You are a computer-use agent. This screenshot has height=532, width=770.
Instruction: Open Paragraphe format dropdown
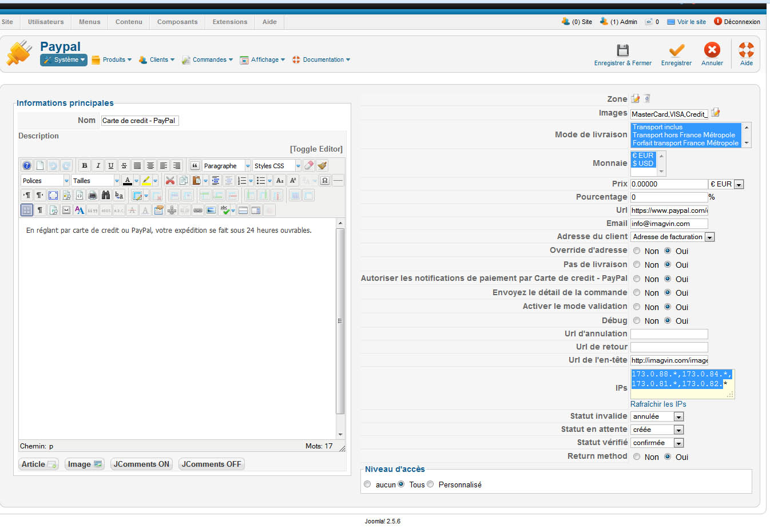click(x=227, y=165)
